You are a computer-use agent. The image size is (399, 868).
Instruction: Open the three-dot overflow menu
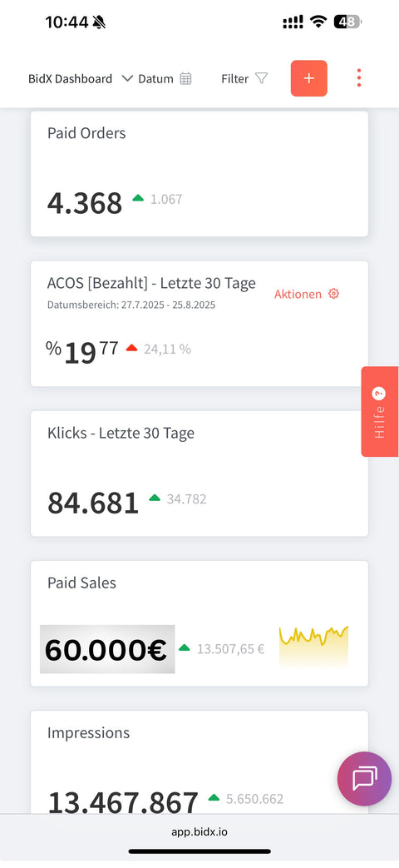click(x=358, y=78)
